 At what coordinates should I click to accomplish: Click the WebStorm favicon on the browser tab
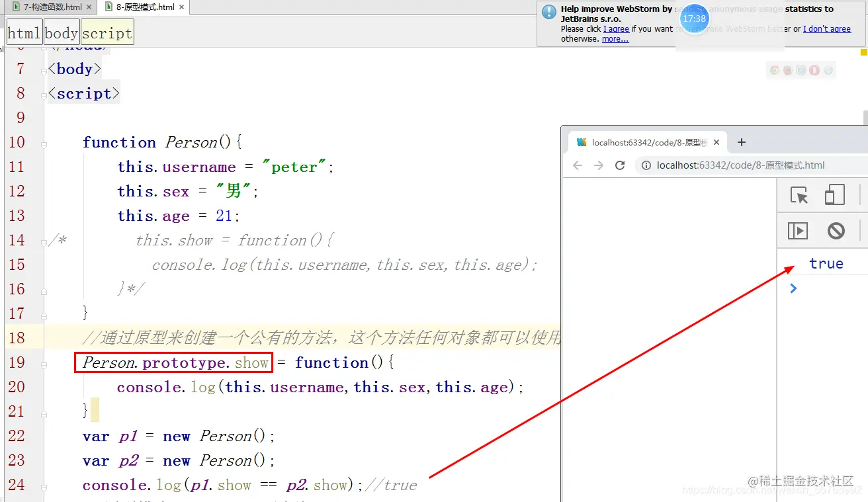(x=582, y=142)
